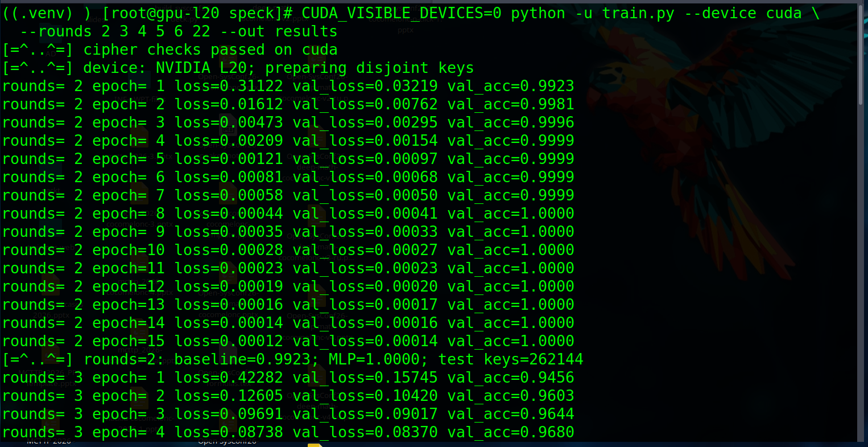
Task: Click the 'val_acc=0.9923' value for epoch 1
Action: [x=511, y=86]
